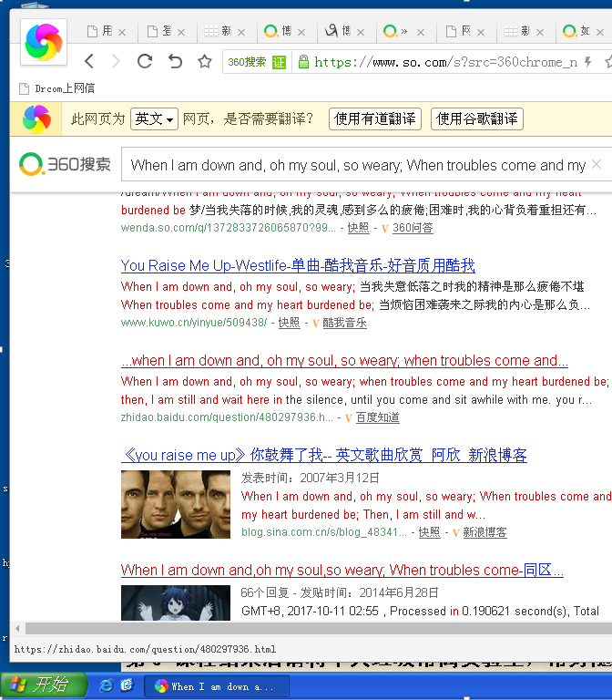Open '...when I am down and' result title
This screenshot has width=612, height=700.
(344, 360)
